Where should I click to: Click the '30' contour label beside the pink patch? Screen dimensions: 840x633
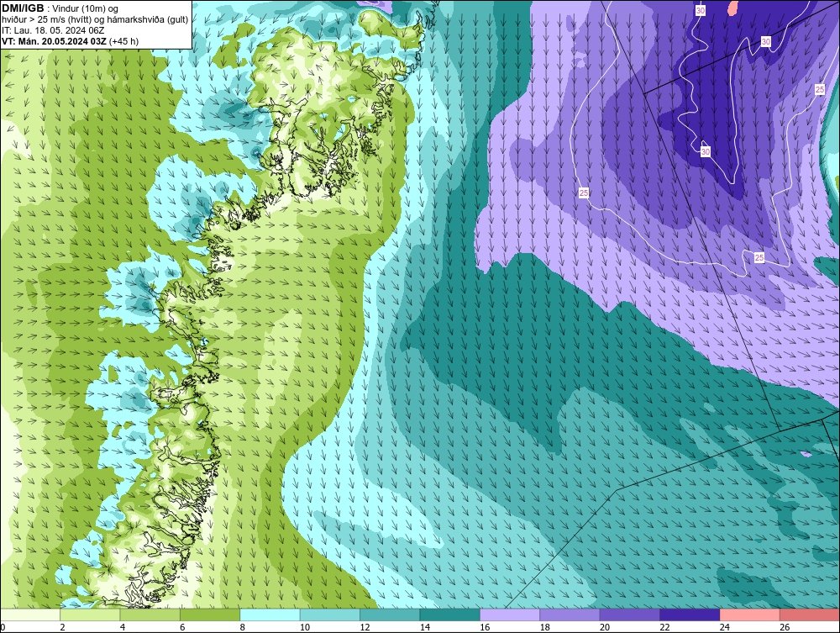(x=701, y=10)
